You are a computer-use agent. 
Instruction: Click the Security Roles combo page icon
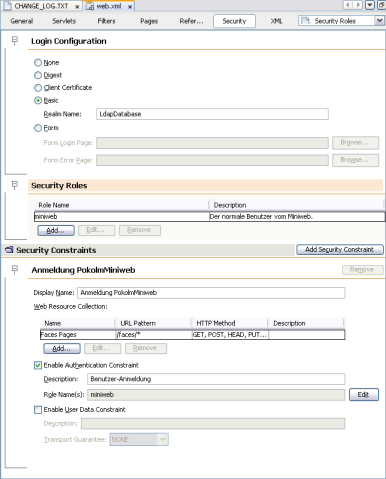pyautogui.click(x=305, y=21)
